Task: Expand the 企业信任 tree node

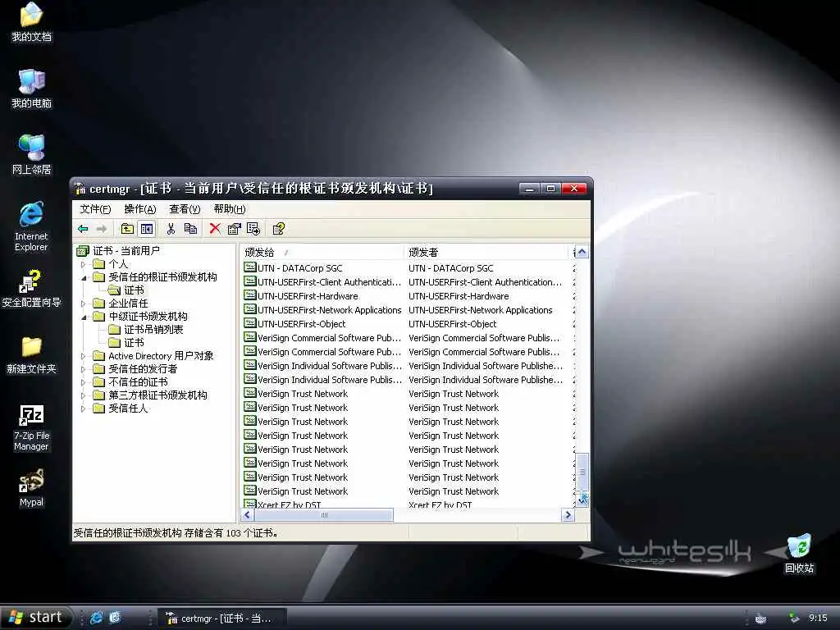Action: tap(83, 304)
